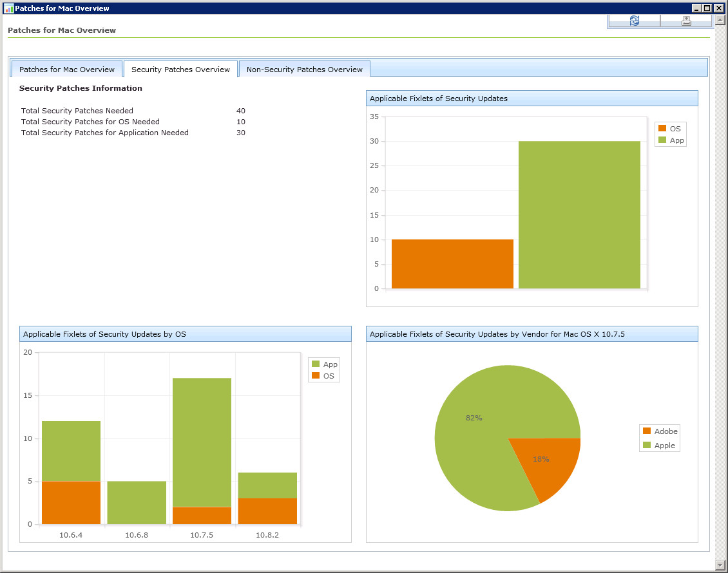
Task: Click the orange OS bar showing 10 fixlets
Action: pos(452,264)
